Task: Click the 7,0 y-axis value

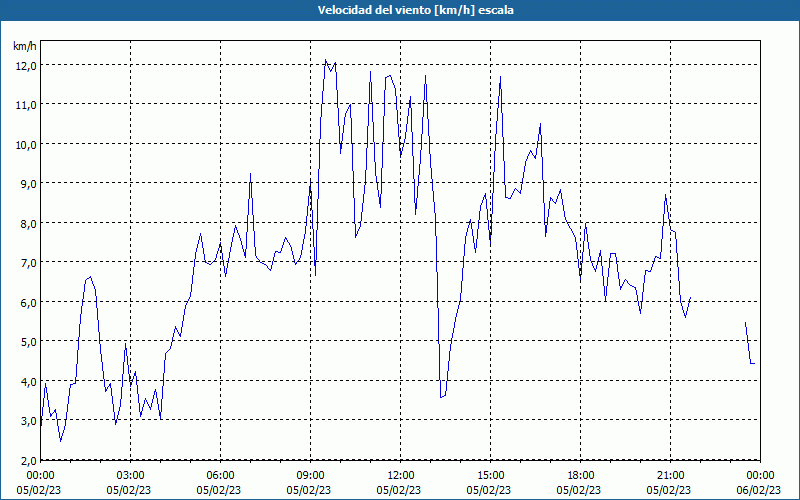Action: pyautogui.click(x=28, y=263)
